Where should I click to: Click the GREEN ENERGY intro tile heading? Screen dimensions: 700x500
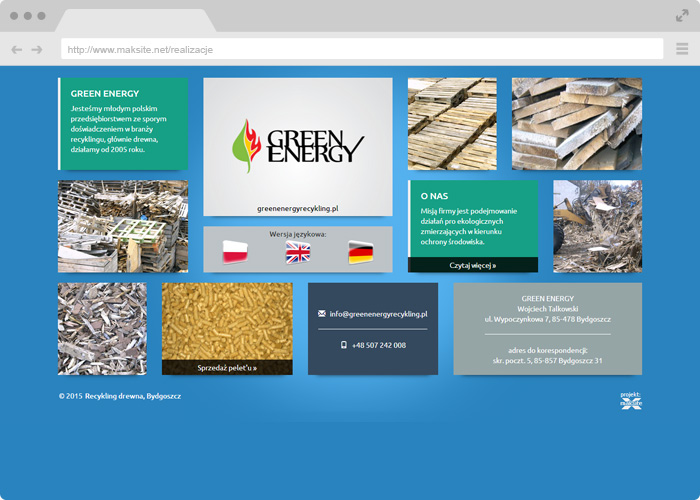(x=105, y=94)
